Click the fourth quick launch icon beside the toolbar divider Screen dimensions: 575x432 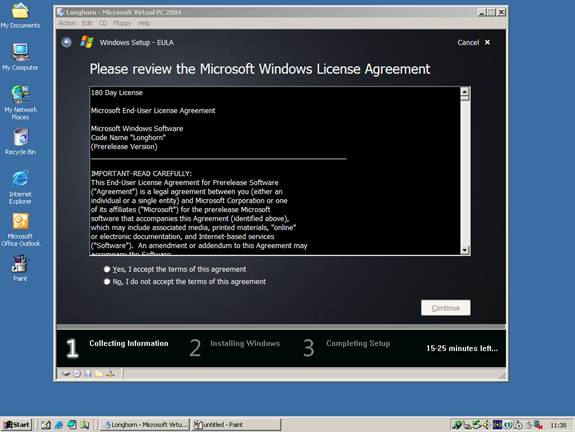(85, 425)
